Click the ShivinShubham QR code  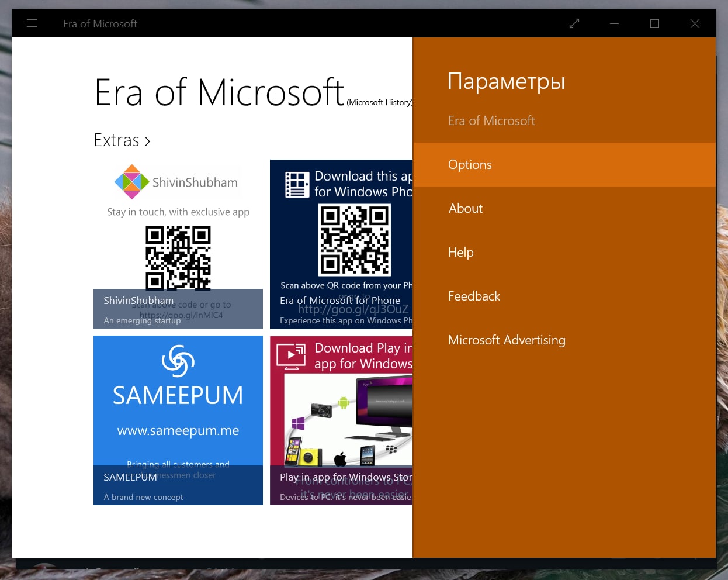click(178, 258)
